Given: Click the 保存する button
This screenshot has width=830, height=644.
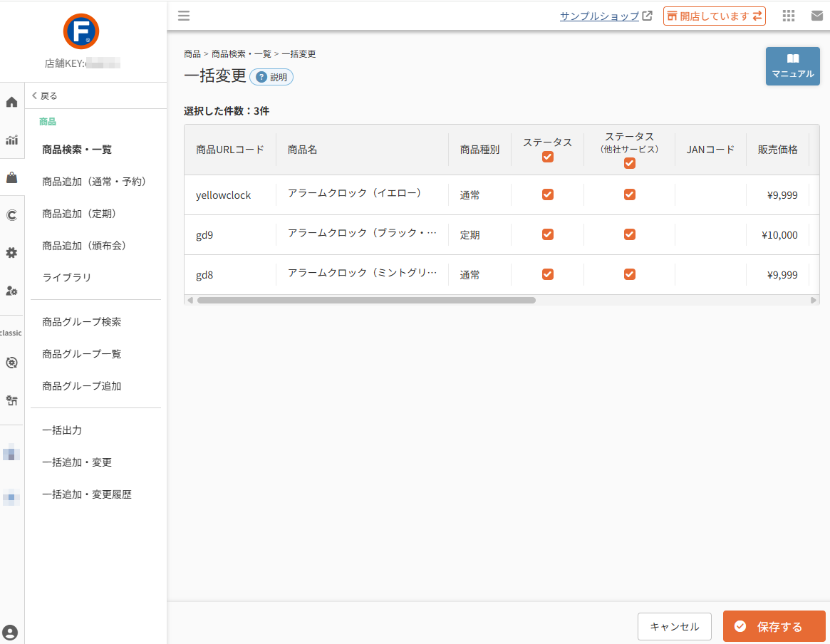Looking at the screenshot, I should (774, 626).
